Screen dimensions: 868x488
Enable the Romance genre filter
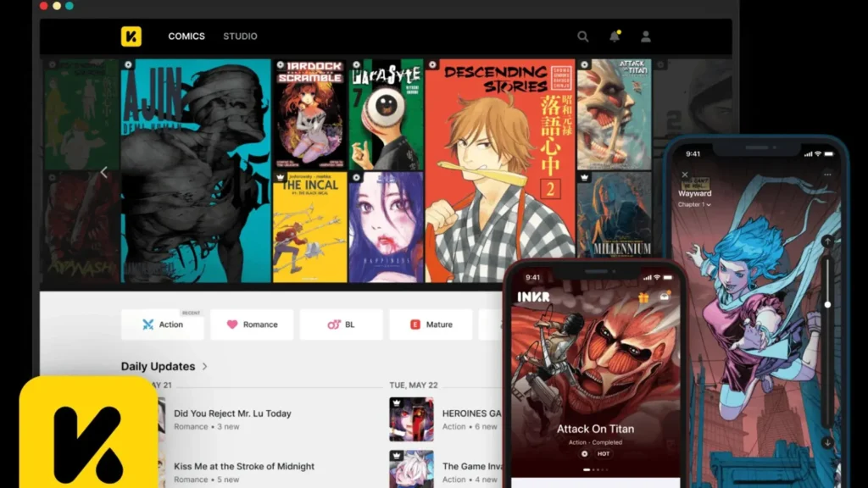point(252,324)
